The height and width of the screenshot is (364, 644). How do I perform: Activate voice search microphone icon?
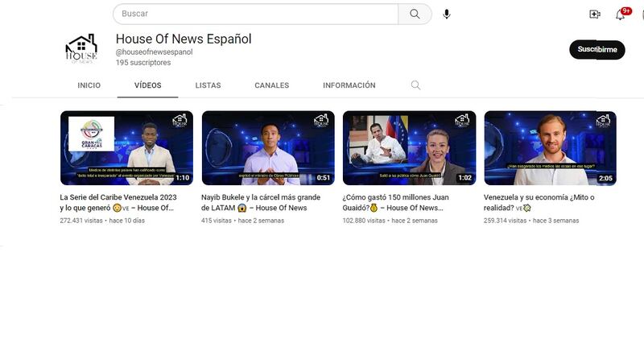pyautogui.click(x=447, y=14)
